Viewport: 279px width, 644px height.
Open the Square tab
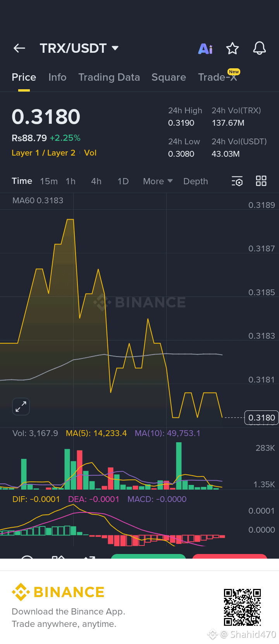(169, 77)
